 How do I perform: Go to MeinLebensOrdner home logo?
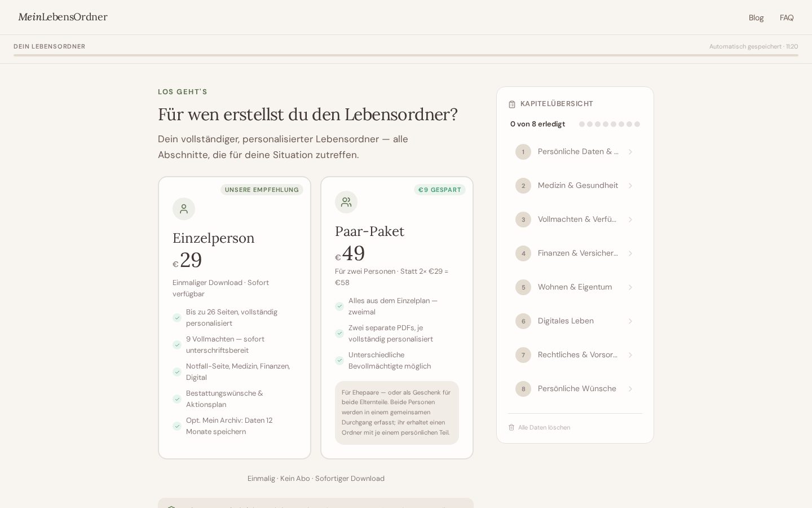(x=63, y=17)
